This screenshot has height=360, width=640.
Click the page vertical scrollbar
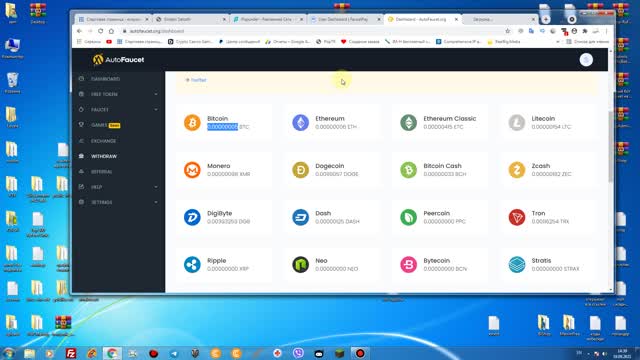coord(611,147)
